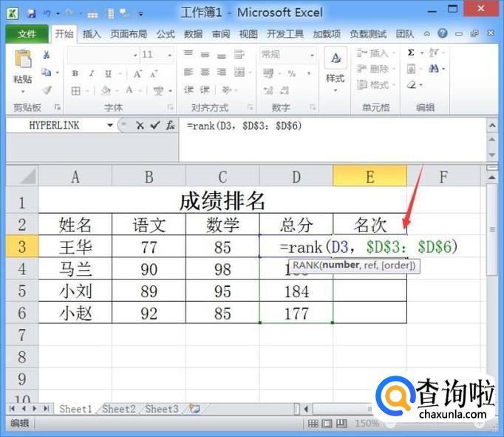Click increase decimal icon
Viewport: 504px width, 437px height.
tap(268, 91)
